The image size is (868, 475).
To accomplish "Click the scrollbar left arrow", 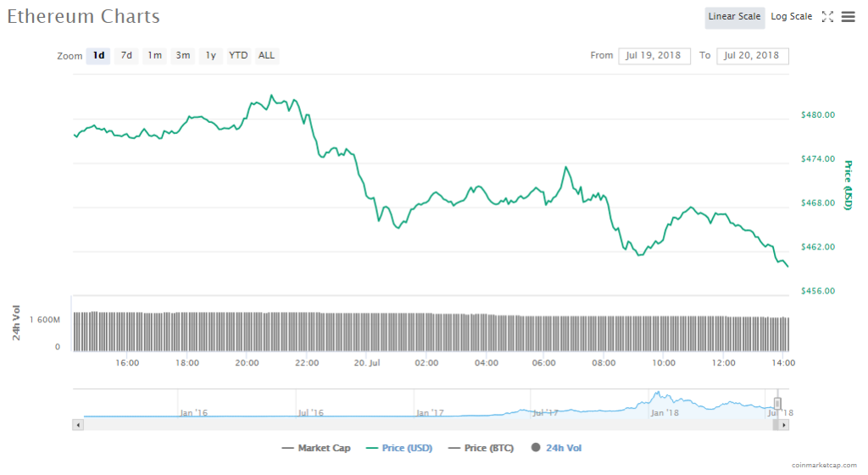I will [79, 424].
